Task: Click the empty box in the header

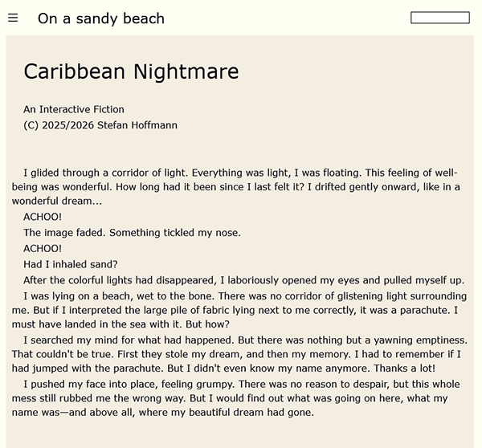Action: (x=439, y=18)
